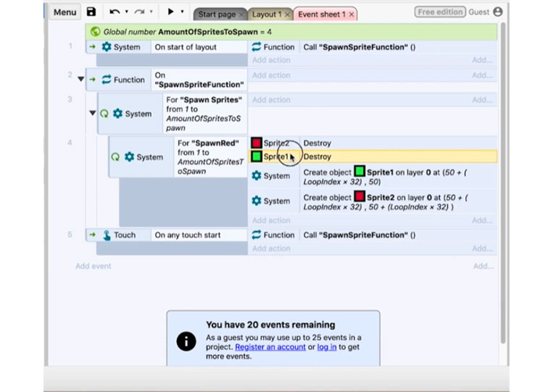Screen dimensions: 553x392
Task: Click the Add... link beside Add event
Action: tap(483, 266)
